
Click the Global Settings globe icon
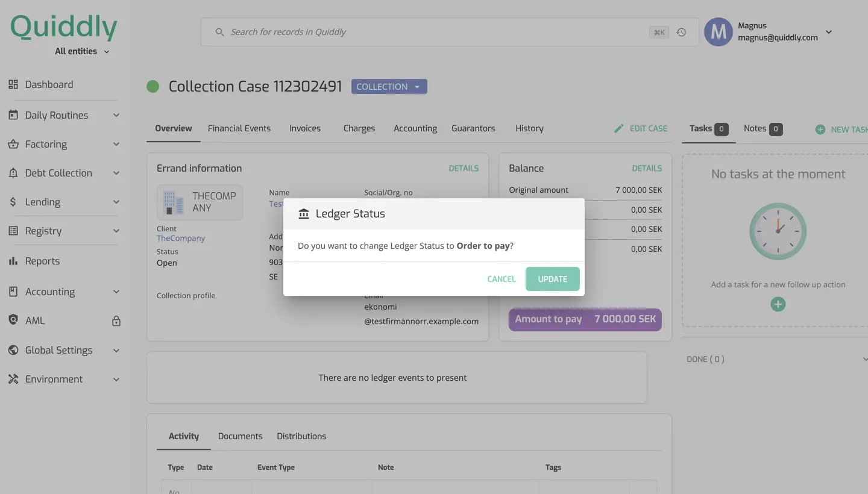tap(13, 350)
